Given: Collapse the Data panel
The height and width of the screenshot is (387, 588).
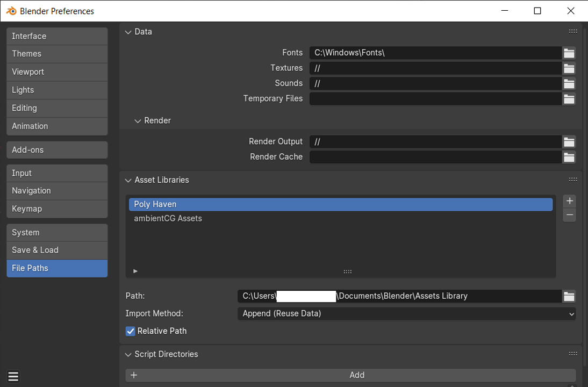Looking at the screenshot, I should [128, 32].
